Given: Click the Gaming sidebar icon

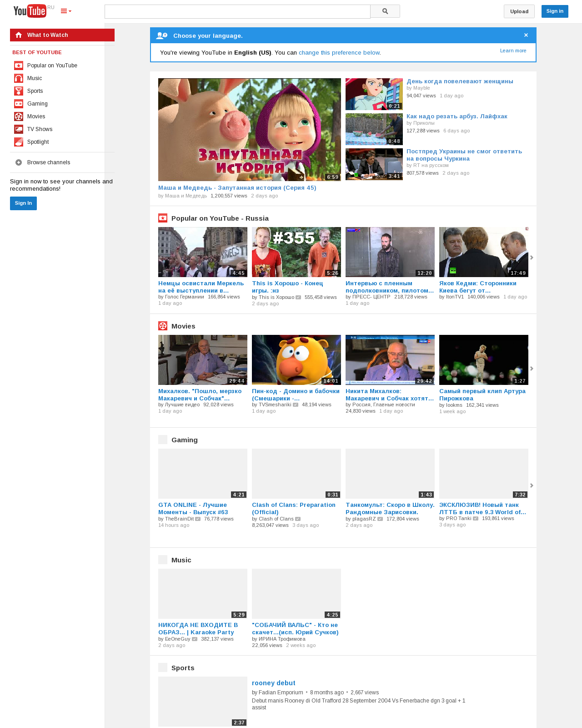Looking at the screenshot, I should pos(19,104).
